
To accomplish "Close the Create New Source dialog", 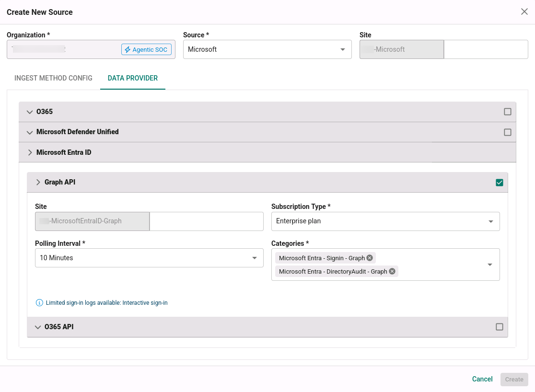I will coord(524,12).
